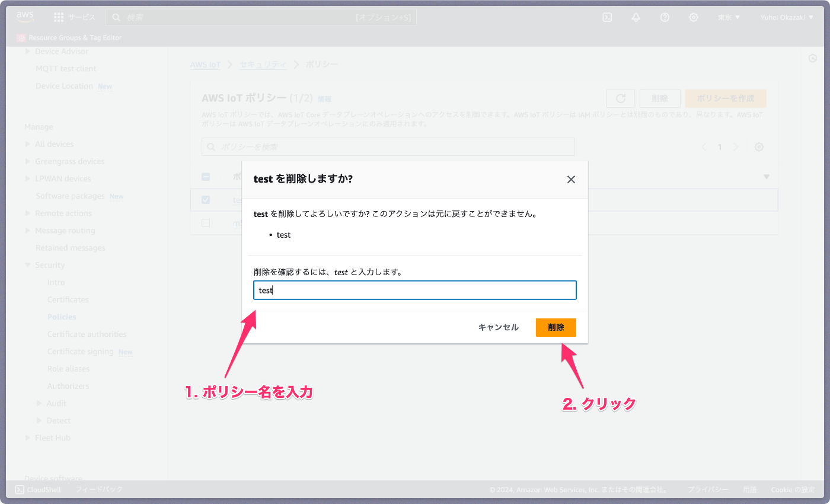Screen dimensions: 830x504
Task: Open Retained messages in sidebar
Action: 71,248
